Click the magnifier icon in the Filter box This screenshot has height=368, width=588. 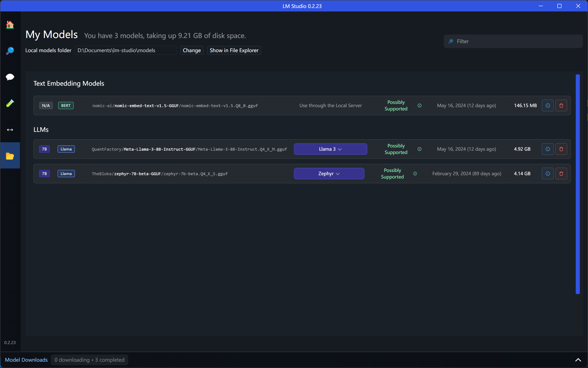[451, 41]
